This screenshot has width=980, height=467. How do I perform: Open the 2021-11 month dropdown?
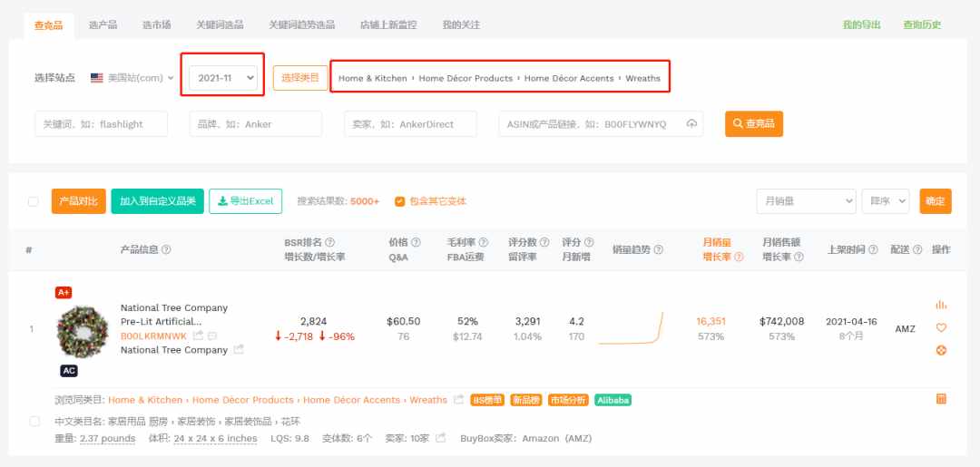(x=223, y=78)
